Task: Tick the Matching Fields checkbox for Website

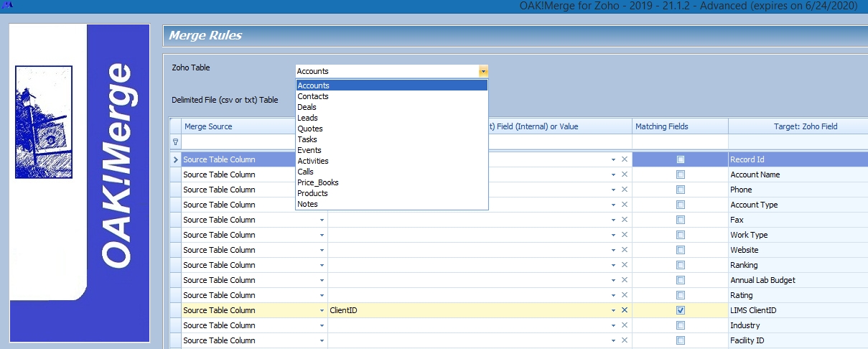Action: click(x=681, y=250)
